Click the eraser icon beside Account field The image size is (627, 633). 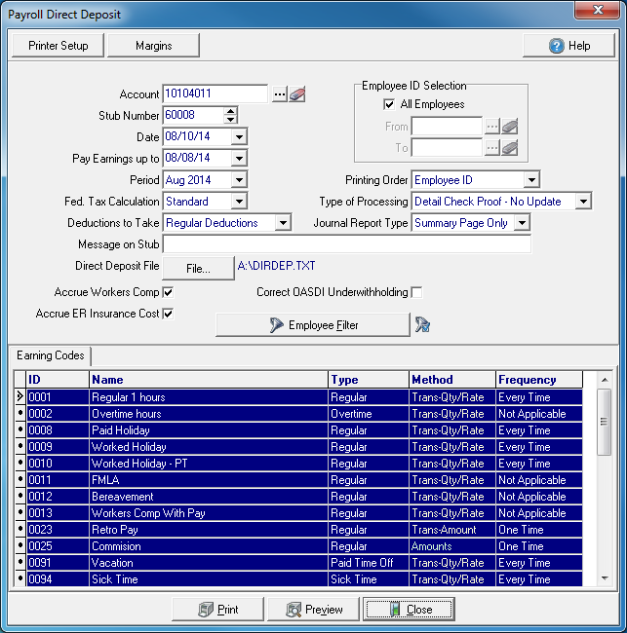(x=297, y=94)
